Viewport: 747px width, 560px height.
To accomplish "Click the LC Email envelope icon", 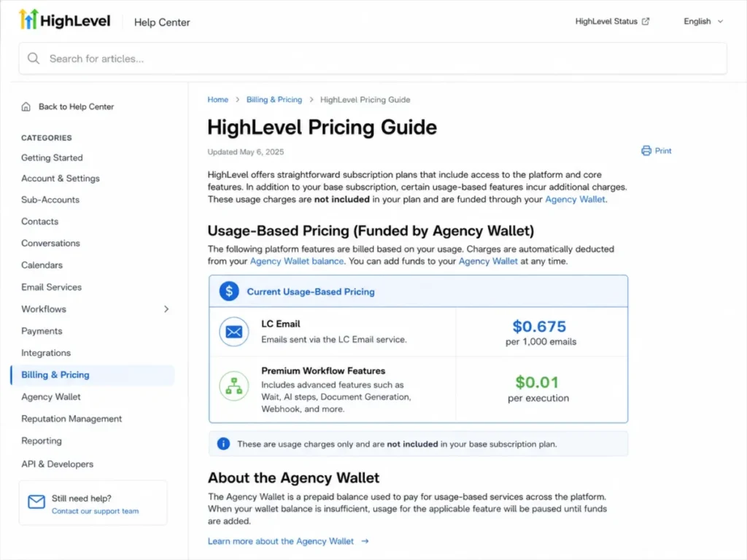I will 234,332.
